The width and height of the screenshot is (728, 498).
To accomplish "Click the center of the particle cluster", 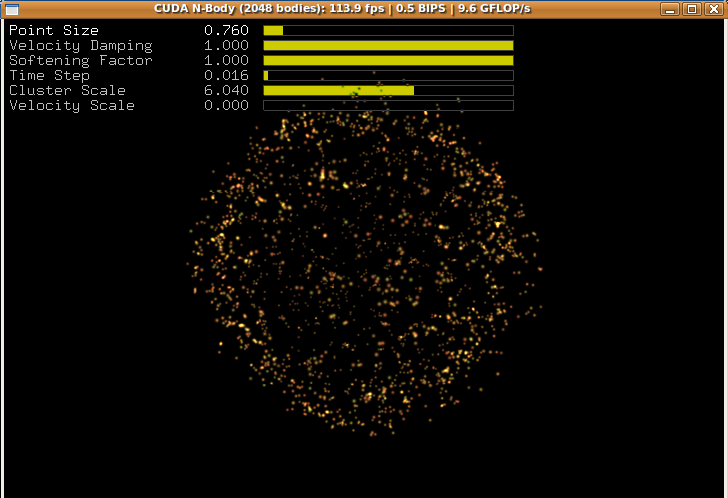I will pos(365,270).
